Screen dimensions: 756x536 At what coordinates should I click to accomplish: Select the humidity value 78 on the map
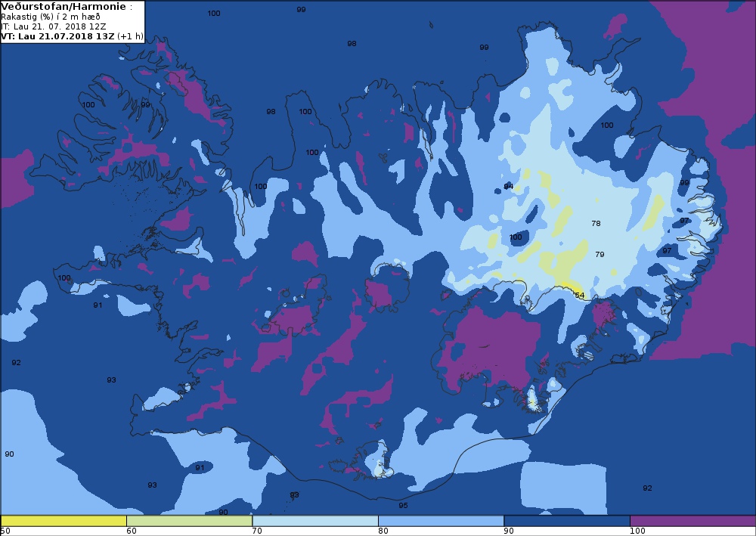click(596, 223)
